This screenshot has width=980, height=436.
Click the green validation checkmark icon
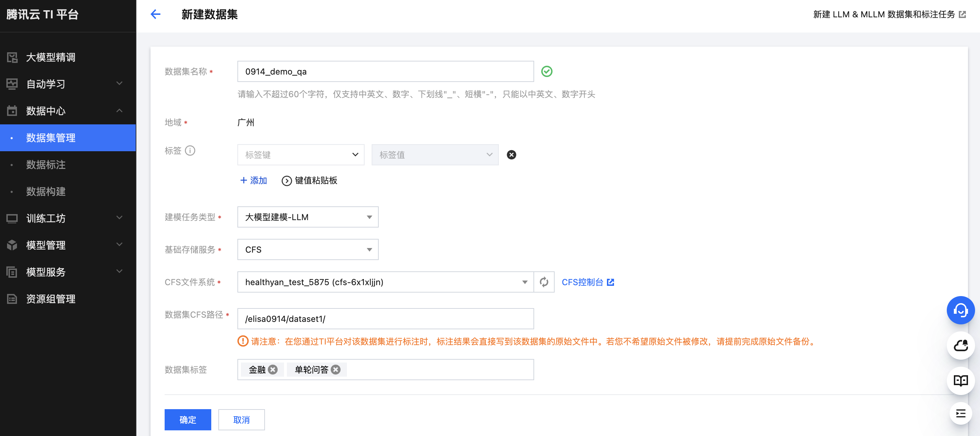547,71
